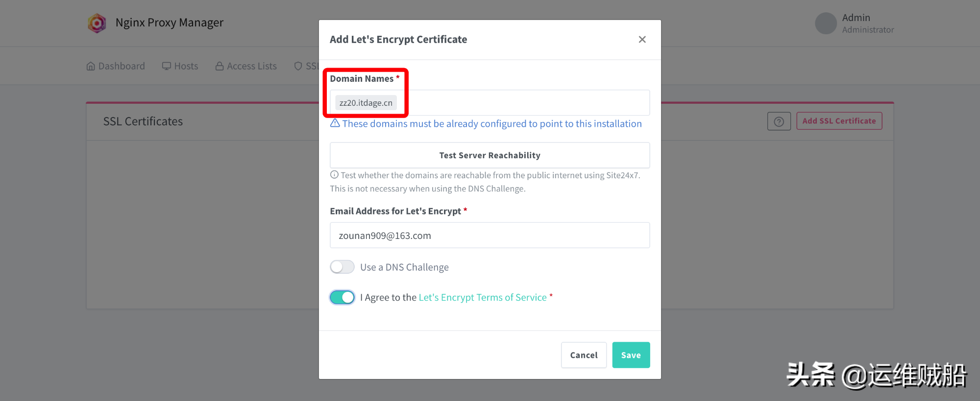Open the Let's Encrypt Terms of Service link
The width and height of the screenshot is (980, 401).
tap(482, 297)
